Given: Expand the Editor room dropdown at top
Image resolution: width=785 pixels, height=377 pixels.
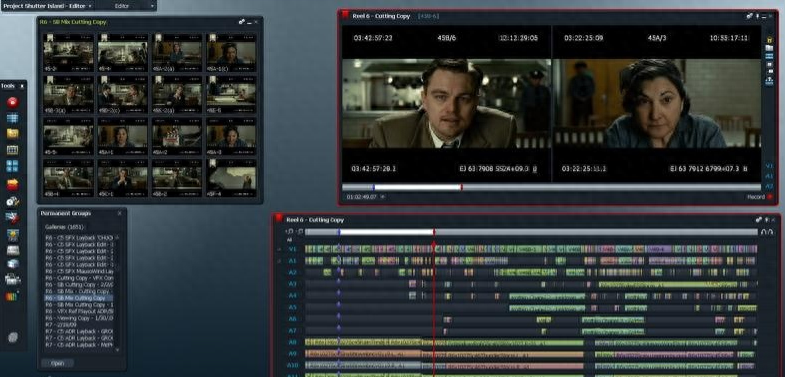Looking at the screenshot, I should tap(152, 6).
